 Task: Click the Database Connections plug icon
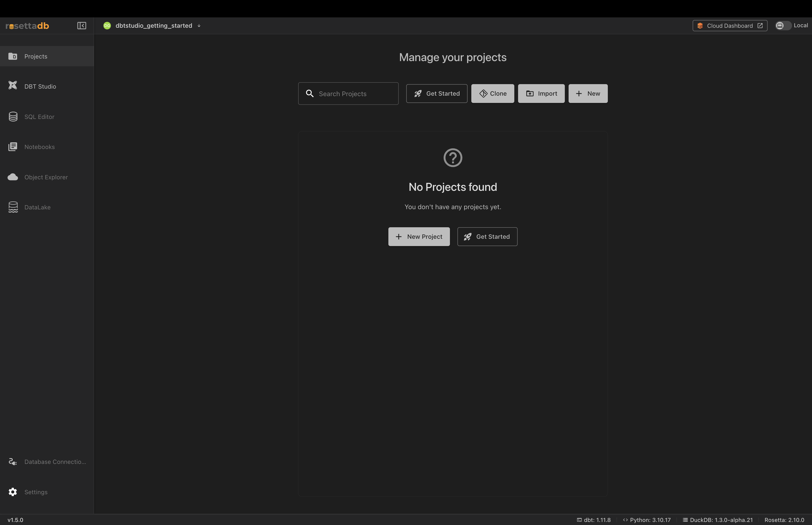pyautogui.click(x=13, y=462)
